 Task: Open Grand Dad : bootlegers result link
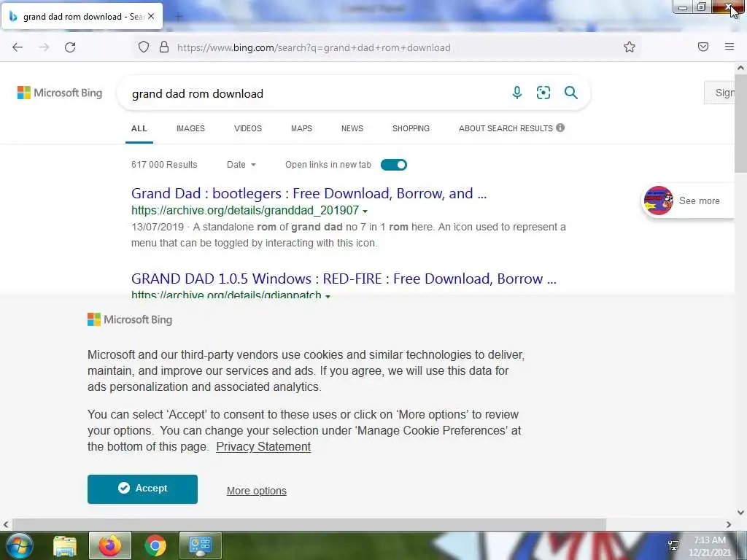[309, 193]
